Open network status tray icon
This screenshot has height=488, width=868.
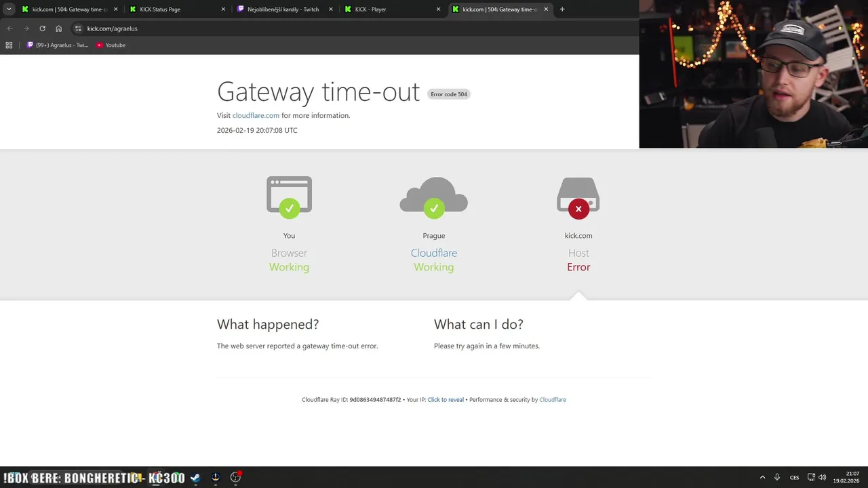pos(811,477)
